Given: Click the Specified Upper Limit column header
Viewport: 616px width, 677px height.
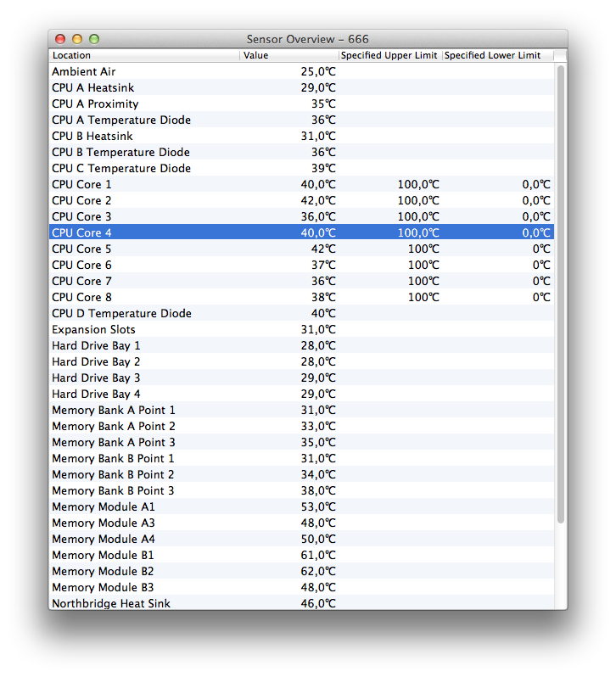Looking at the screenshot, I should tap(389, 55).
